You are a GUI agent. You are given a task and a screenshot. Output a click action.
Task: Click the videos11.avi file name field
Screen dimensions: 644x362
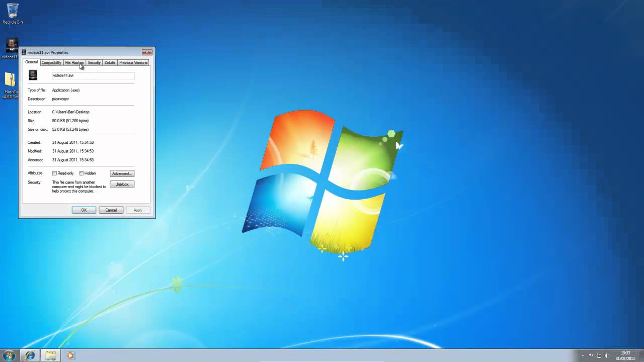pos(93,75)
